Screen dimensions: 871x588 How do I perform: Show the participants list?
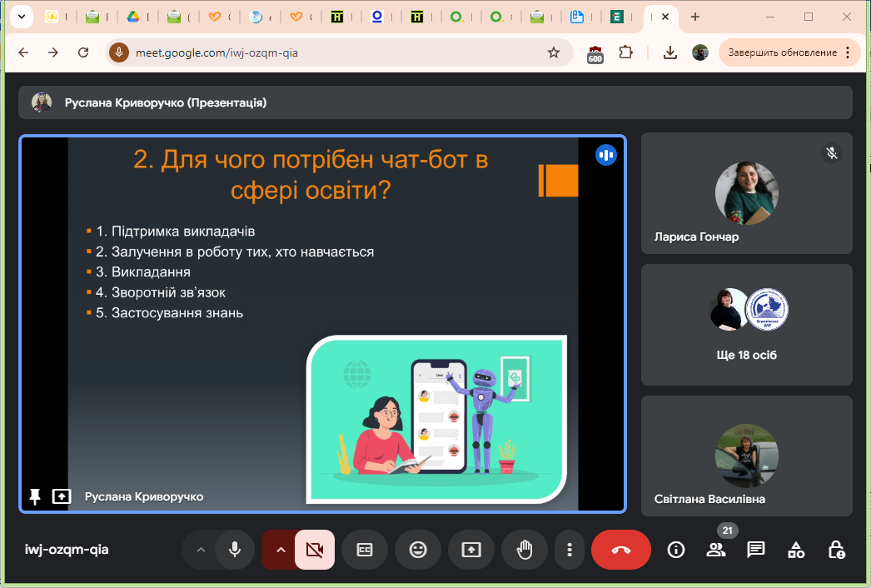click(x=715, y=550)
